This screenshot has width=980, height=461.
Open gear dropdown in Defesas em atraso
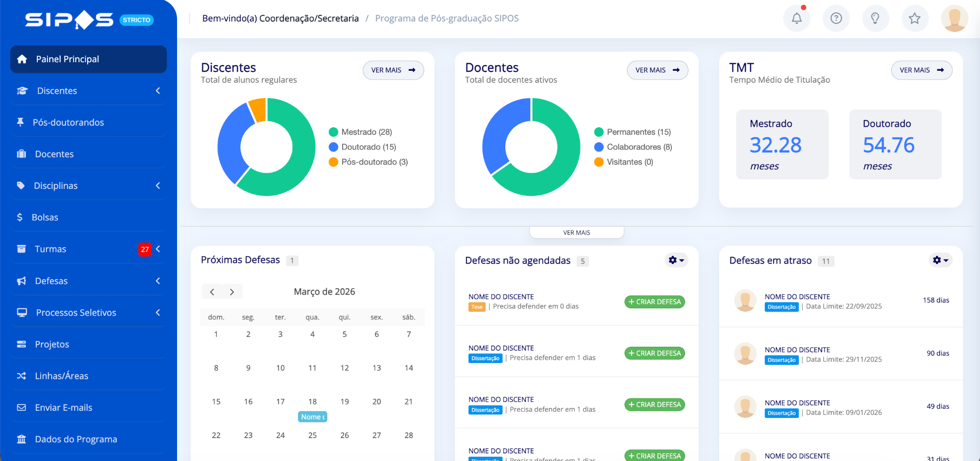[x=941, y=260]
